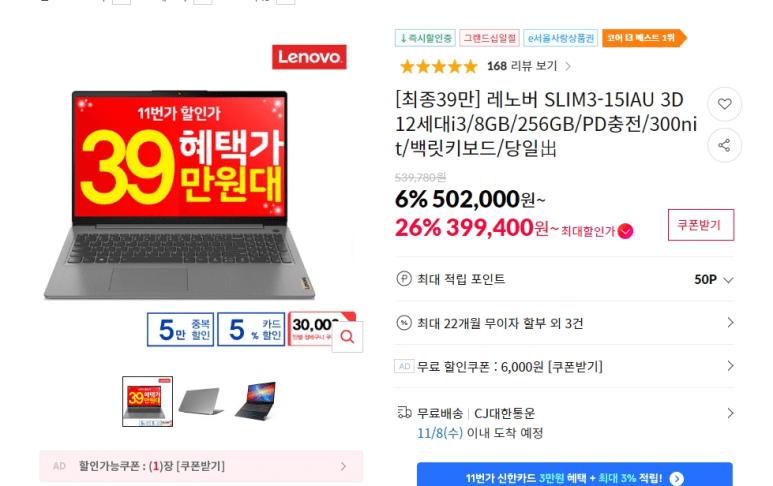Select the third angled laptop thumbnail
Image resolution: width=773 pixels, height=486 pixels.
click(255, 400)
